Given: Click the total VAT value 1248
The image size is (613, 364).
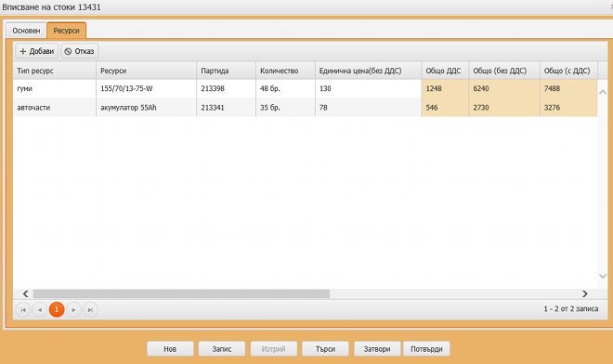Looking at the screenshot, I should [x=445, y=89].
